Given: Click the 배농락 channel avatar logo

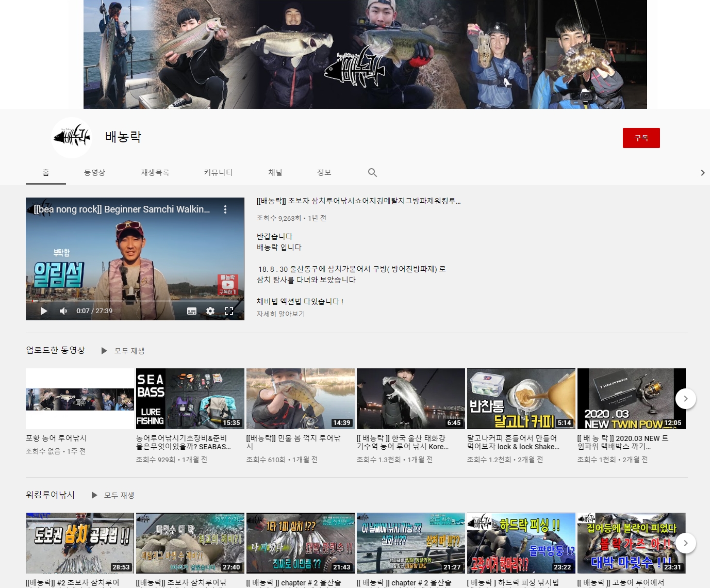Looking at the screenshot, I should click(x=72, y=137).
